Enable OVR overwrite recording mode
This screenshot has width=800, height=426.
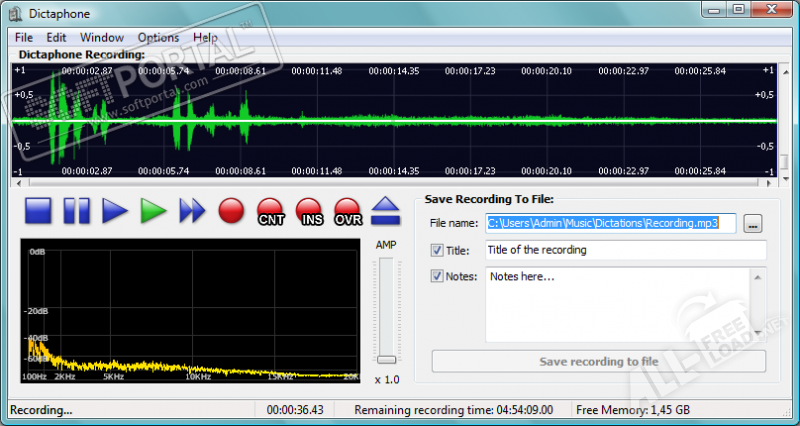coord(347,211)
